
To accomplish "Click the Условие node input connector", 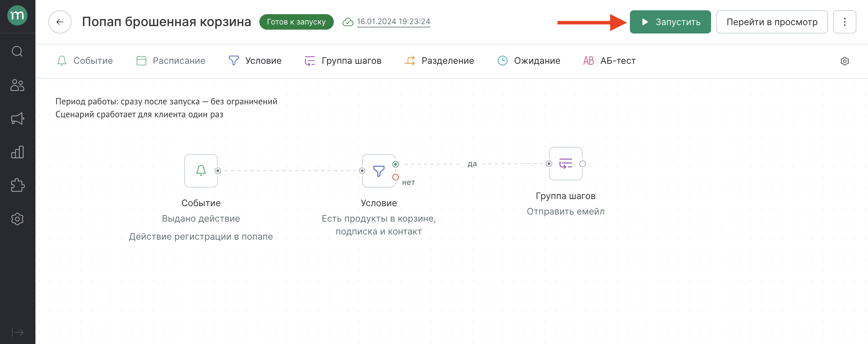I will [362, 170].
